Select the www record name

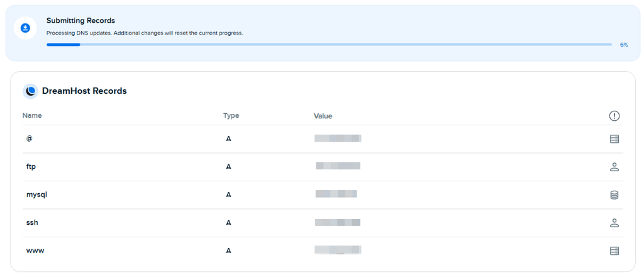pyautogui.click(x=35, y=251)
